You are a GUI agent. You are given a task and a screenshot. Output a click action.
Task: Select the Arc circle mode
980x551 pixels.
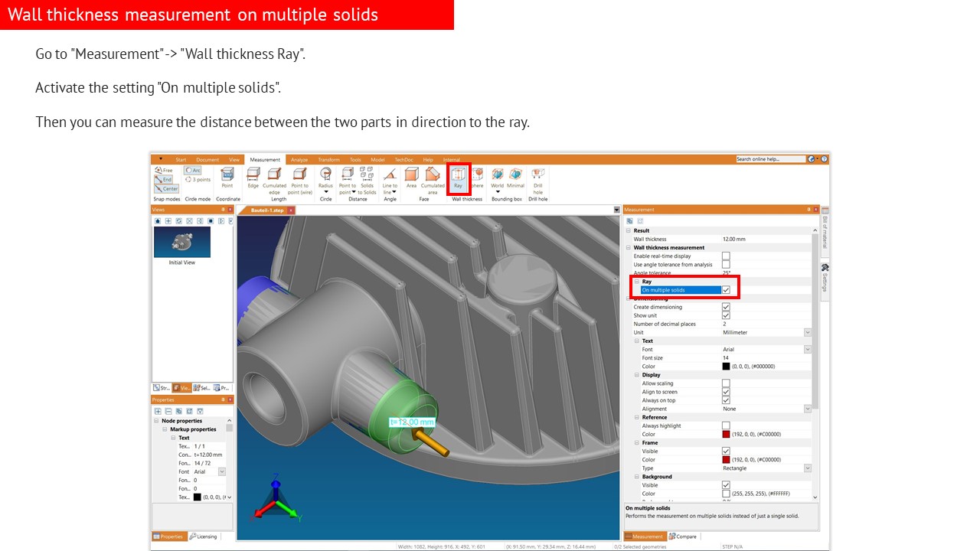pyautogui.click(x=193, y=171)
